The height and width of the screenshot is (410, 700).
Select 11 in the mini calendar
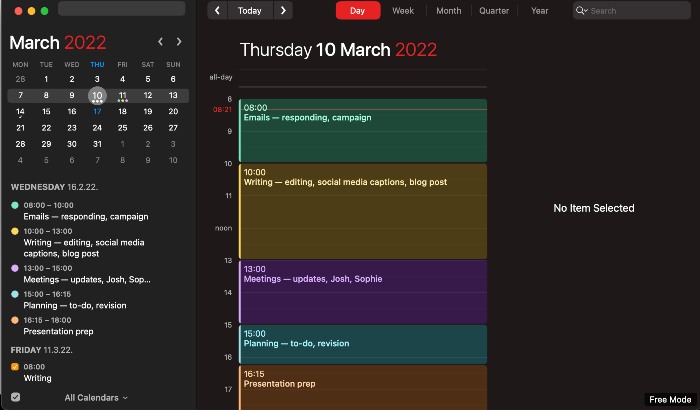coord(122,96)
